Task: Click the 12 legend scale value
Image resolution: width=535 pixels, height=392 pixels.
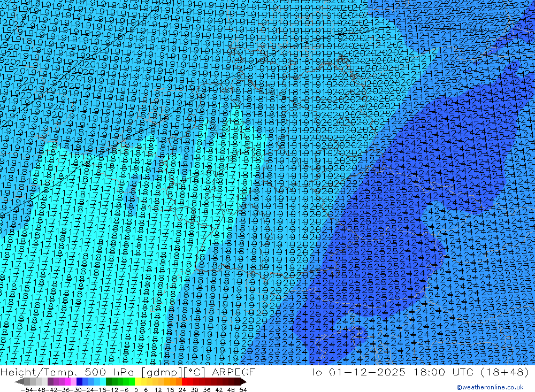Action: click(x=158, y=390)
